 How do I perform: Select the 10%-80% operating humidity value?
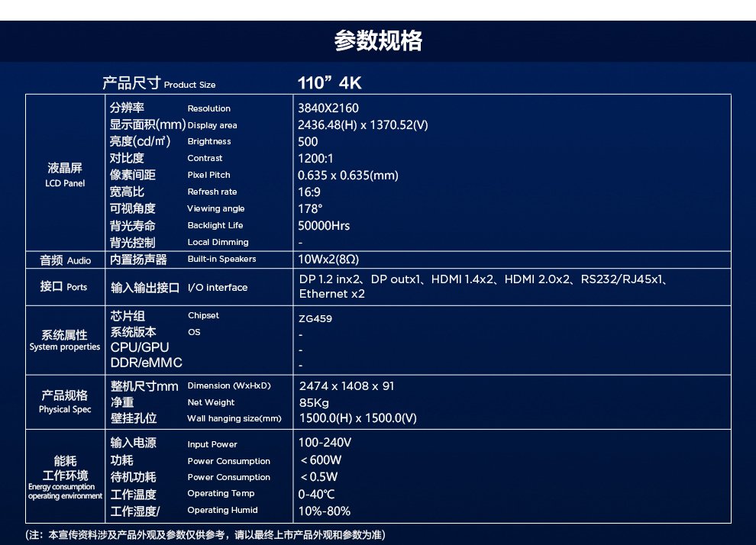tap(325, 511)
